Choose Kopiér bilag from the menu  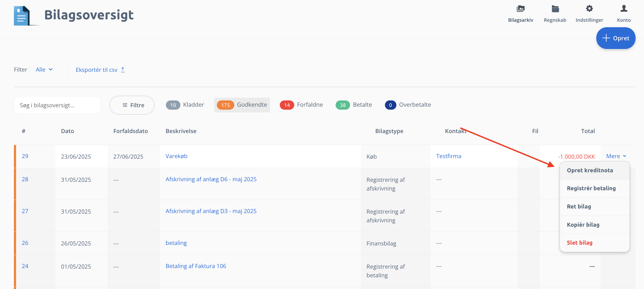594,225
